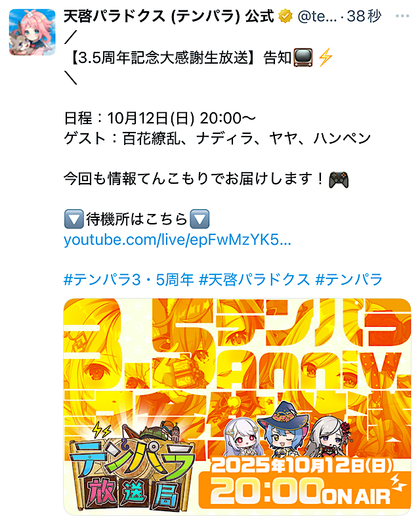
Task: Click the down-arrow emoji before 待機所
Action: coord(73,219)
